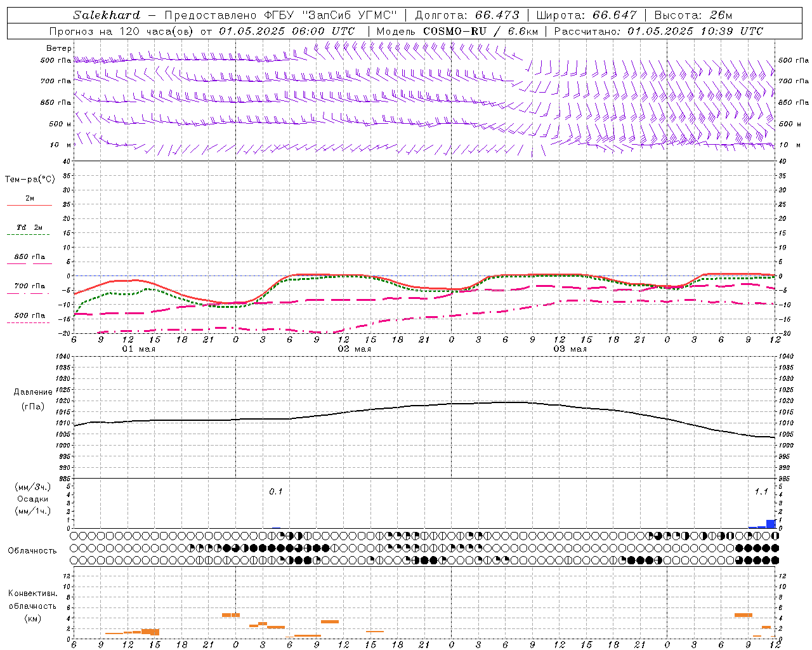Click the Td 2м dew point legend entry

29,227
